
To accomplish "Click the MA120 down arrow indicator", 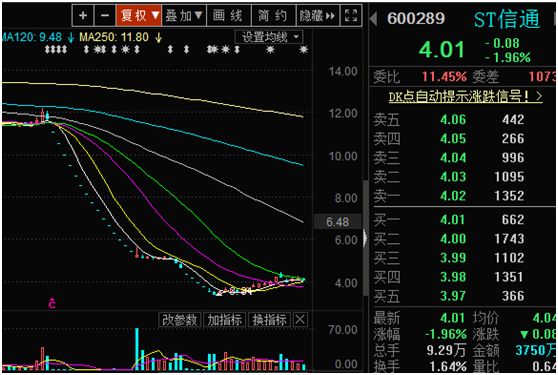I will [x=70, y=37].
